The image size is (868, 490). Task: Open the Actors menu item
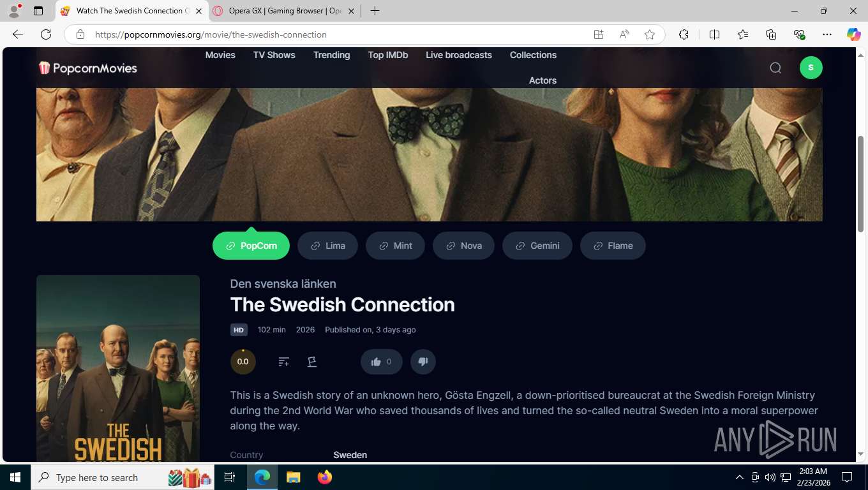pos(542,80)
